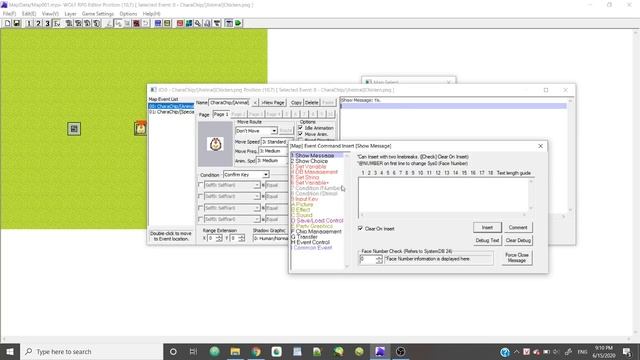640x360 pixels.
Task: Click the red square toolbar icon
Action: [x=180, y=23]
